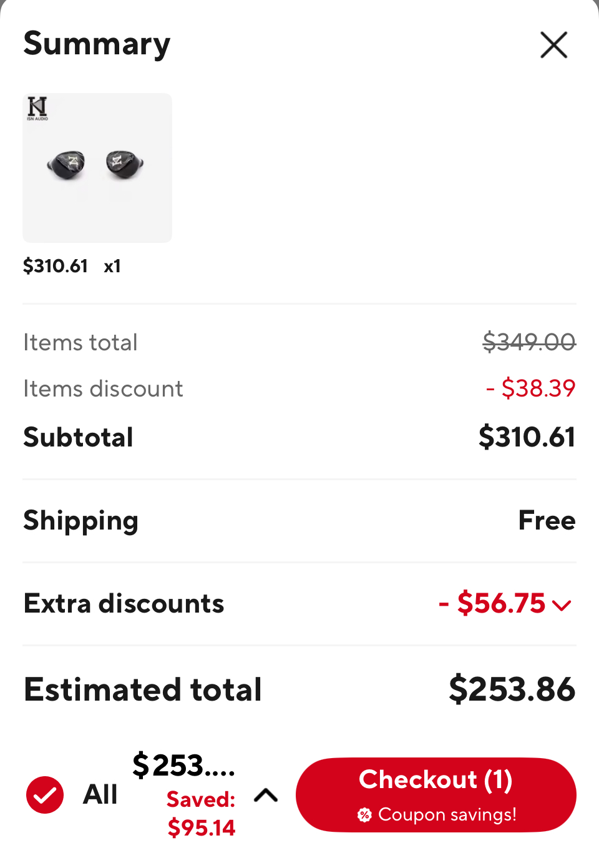Deselect all cart items using the check circle
The height and width of the screenshot is (868, 599).
coord(44,794)
